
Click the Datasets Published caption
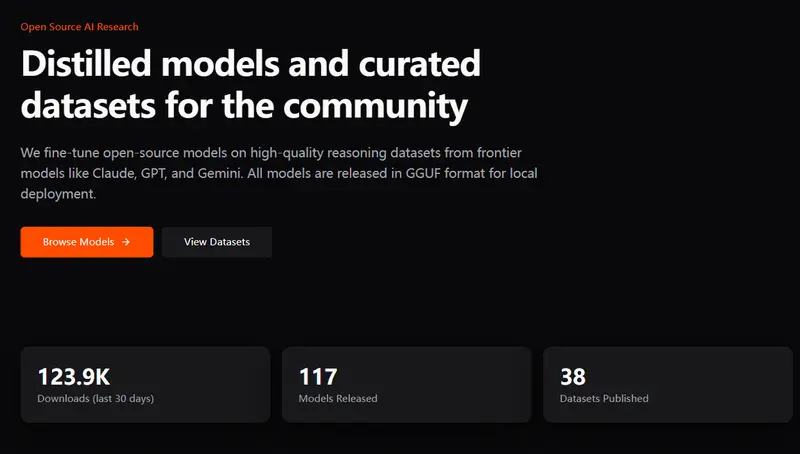click(604, 398)
